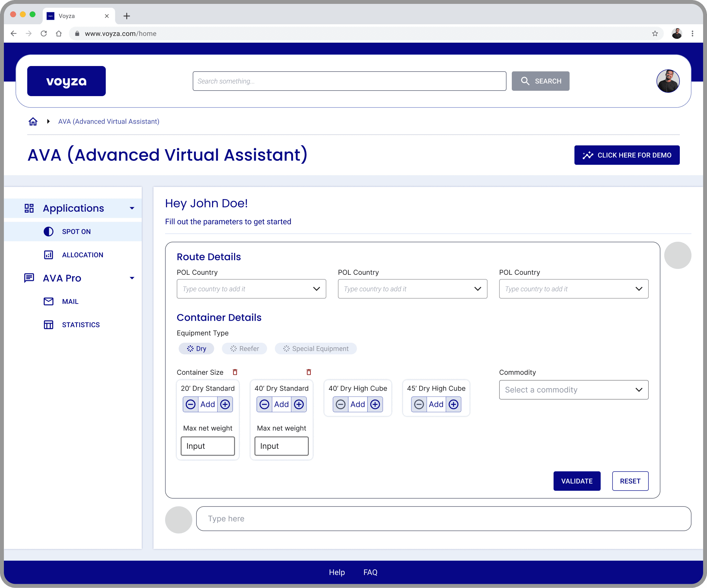Decrease 20' Dry Standard quantity
Viewport: 707px width, 588px height.
point(191,405)
